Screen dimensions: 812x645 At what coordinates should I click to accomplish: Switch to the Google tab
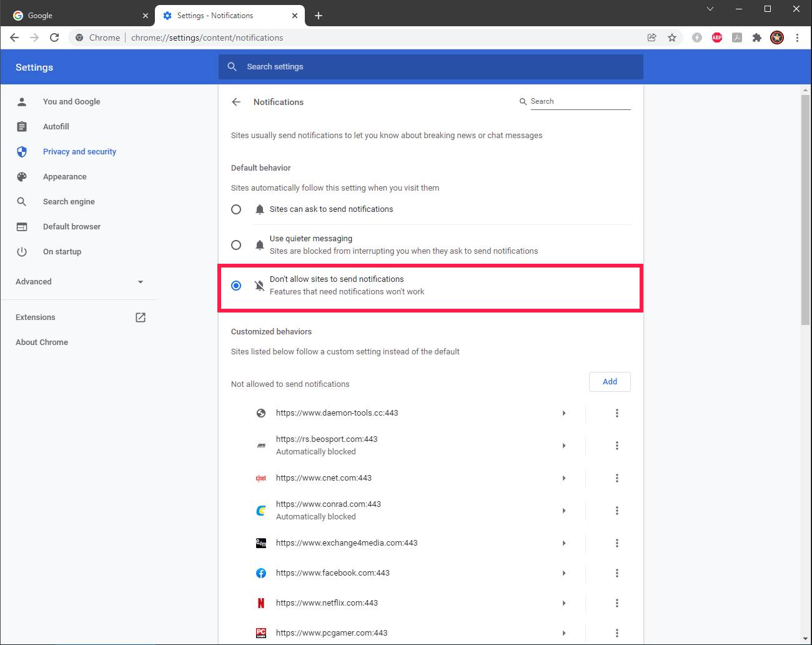pos(78,16)
